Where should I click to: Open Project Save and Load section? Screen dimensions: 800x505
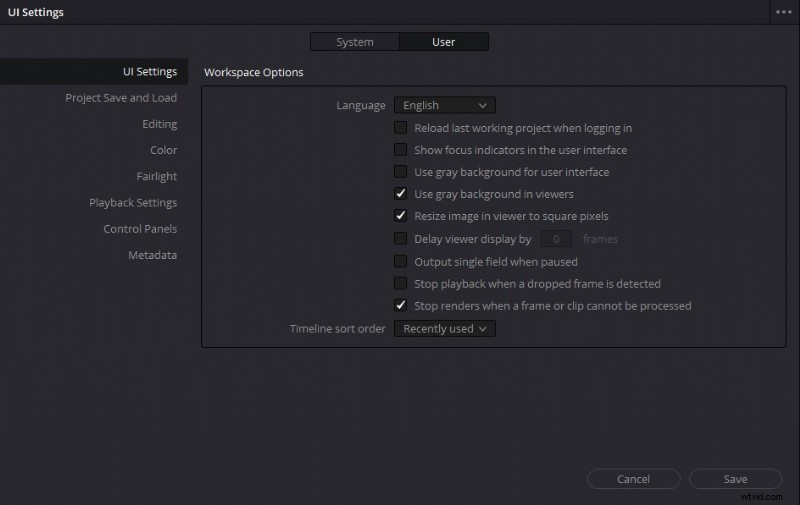click(x=121, y=97)
